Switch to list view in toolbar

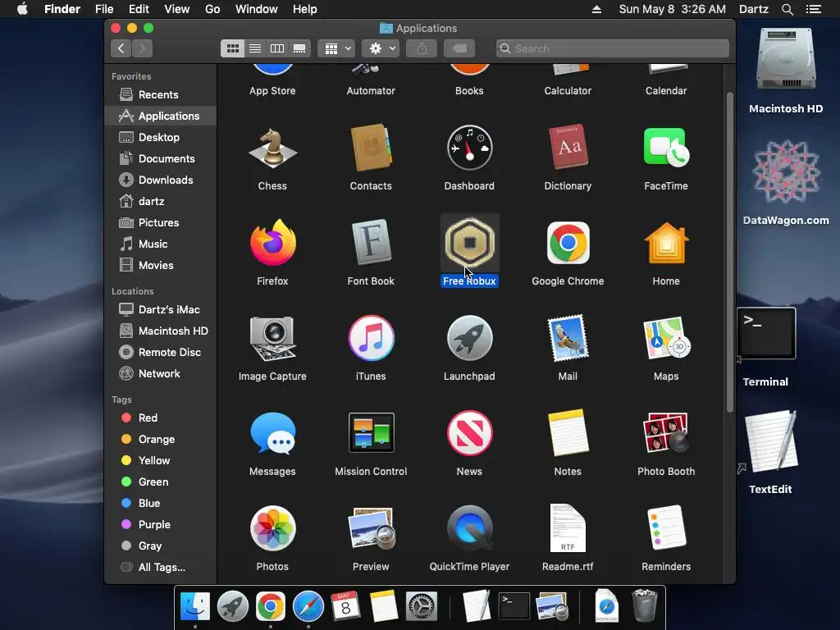coord(255,48)
